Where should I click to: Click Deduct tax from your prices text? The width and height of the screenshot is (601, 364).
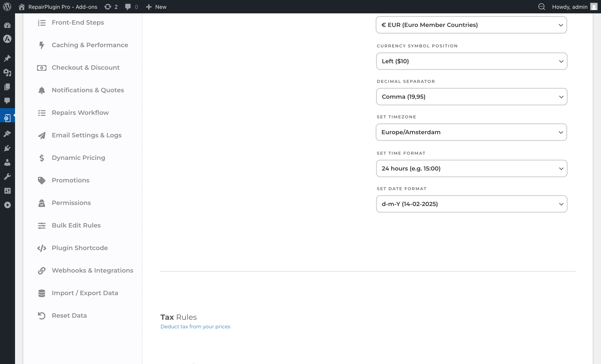click(195, 327)
